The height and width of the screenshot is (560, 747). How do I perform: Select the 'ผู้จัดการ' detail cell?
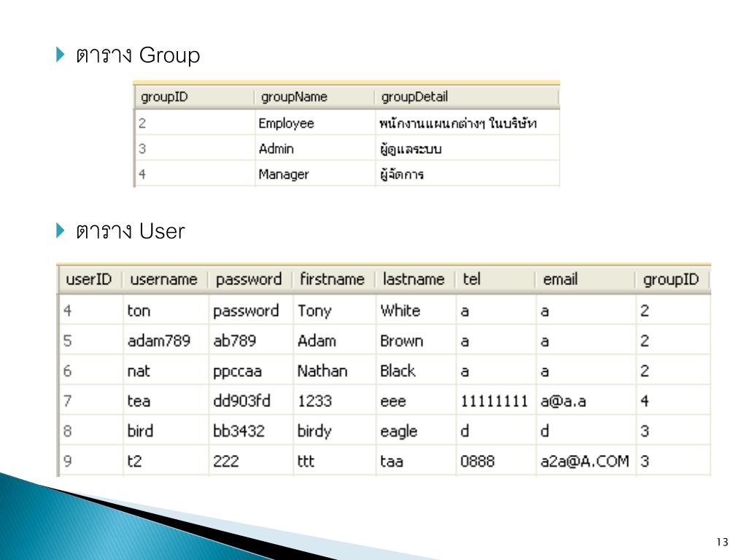click(x=468, y=174)
